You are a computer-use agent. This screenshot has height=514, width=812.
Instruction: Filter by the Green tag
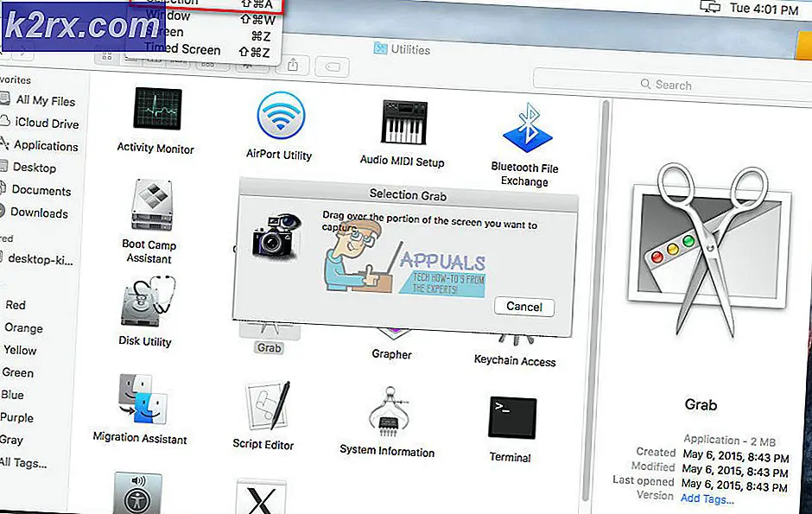(x=18, y=372)
